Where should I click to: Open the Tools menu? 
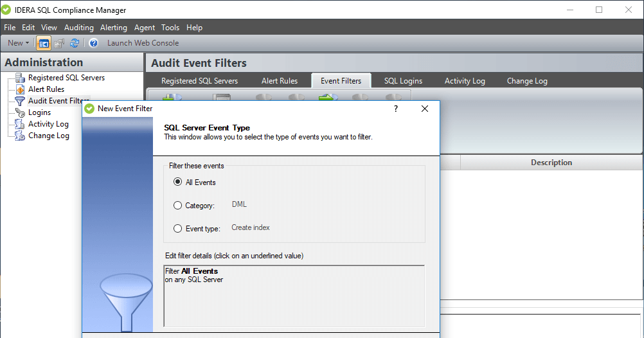(170, 28)
